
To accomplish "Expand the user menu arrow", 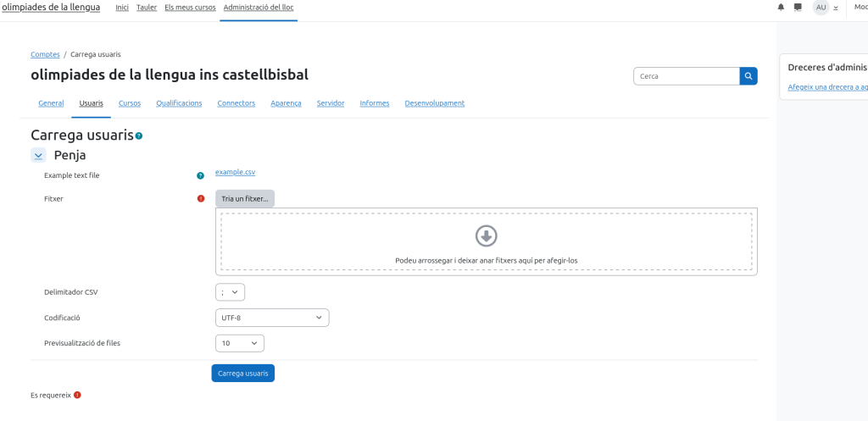I will coord(836,8).
